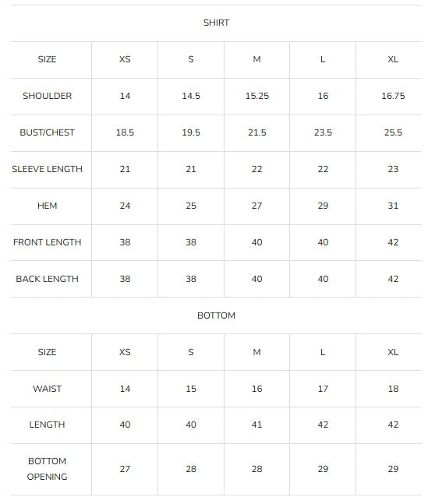Select sleeve length value 23 for XL
This screenshot has width=435, height=504.
(x=393, y=169)
